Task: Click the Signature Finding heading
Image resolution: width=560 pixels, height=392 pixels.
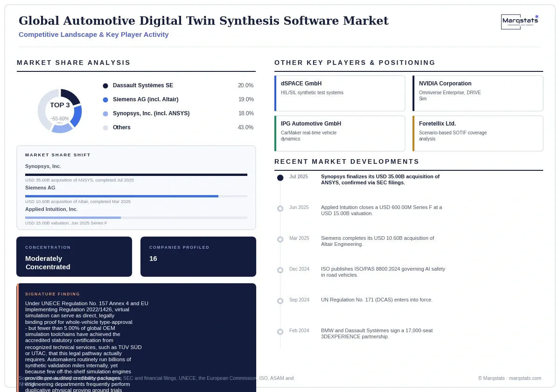Action: click(x=53, y=294)
